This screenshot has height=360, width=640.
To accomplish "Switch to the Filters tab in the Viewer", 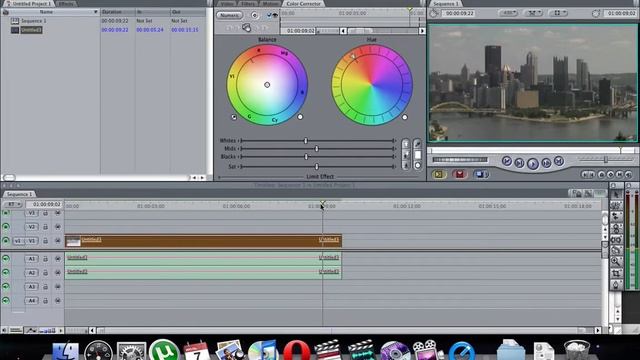I will 248,4.
